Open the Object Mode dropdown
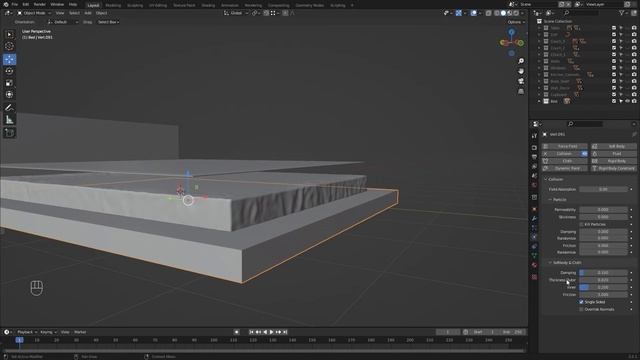The height and width of the screenshot is (360, 640). point(34,13)
